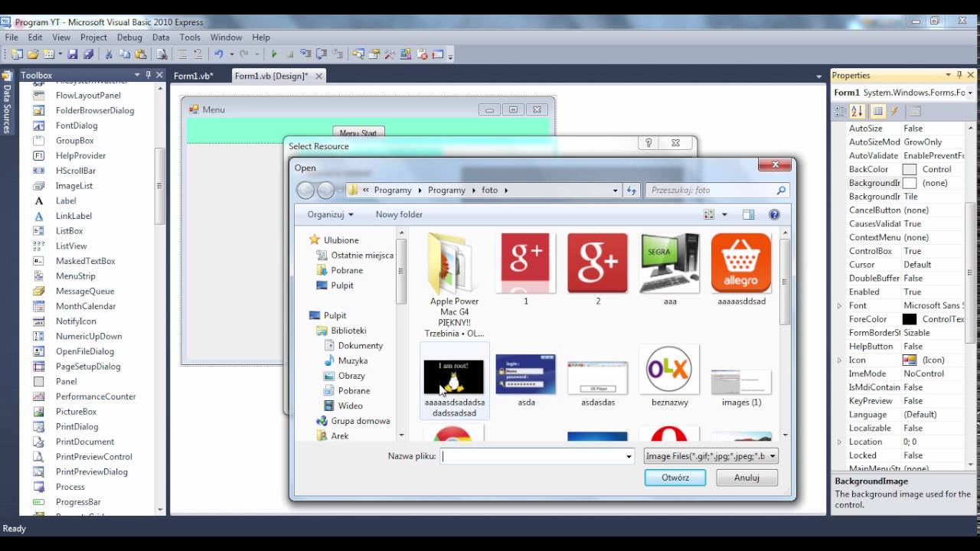This screenshot has width=980, height=551.
Task: Select PictureBox in the Toolbox
Action: pos(76,411)
